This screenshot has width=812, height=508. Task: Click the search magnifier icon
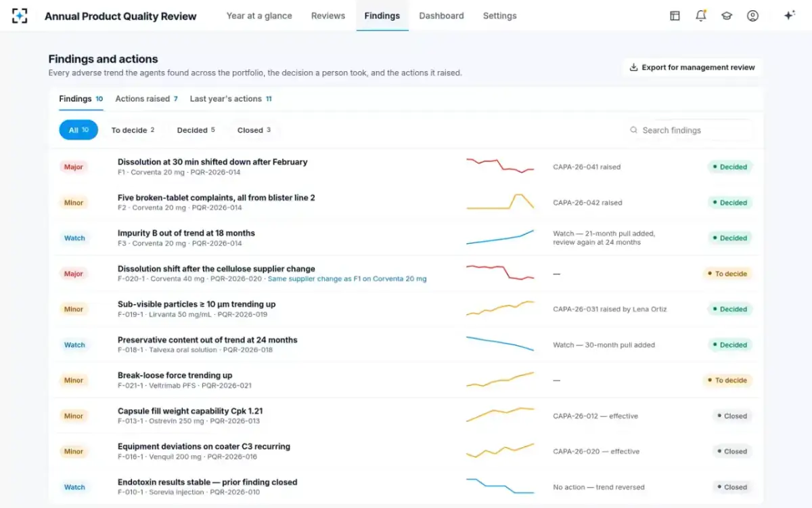click(x=633, y=130)
